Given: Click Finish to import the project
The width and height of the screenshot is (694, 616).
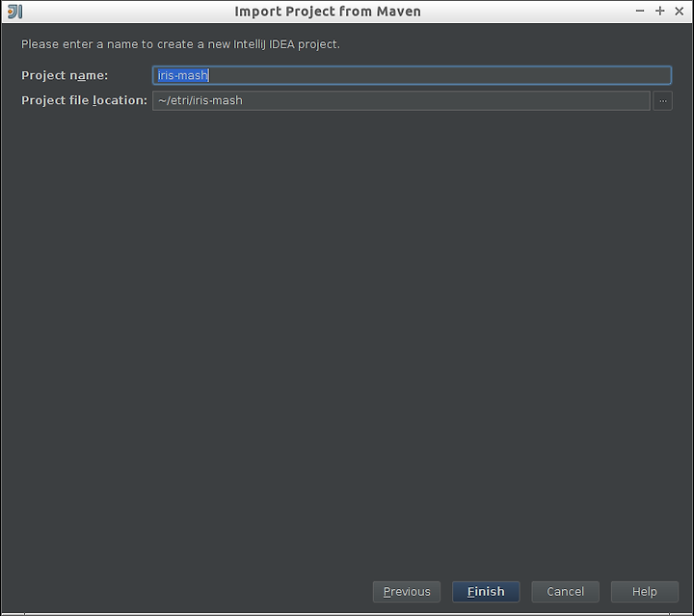Looking at the screenshot, I should pyautogui.click(x=486, y=592).
